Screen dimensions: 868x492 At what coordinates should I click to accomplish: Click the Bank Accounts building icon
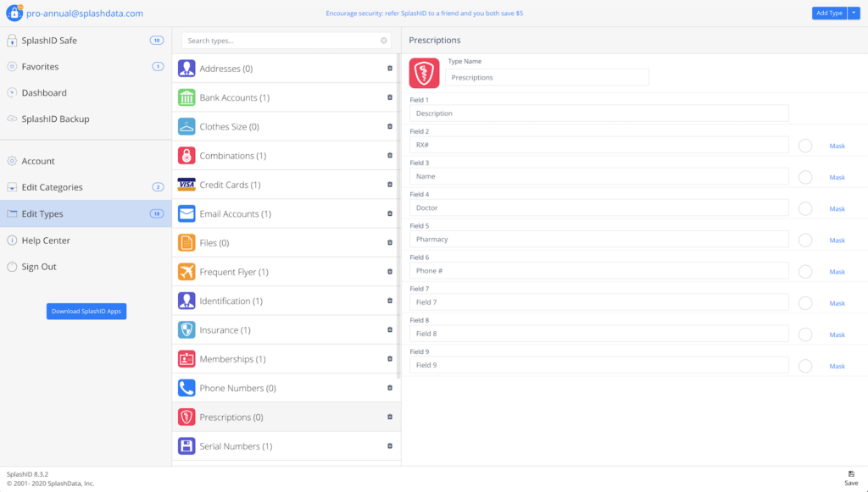pos(186,98)
